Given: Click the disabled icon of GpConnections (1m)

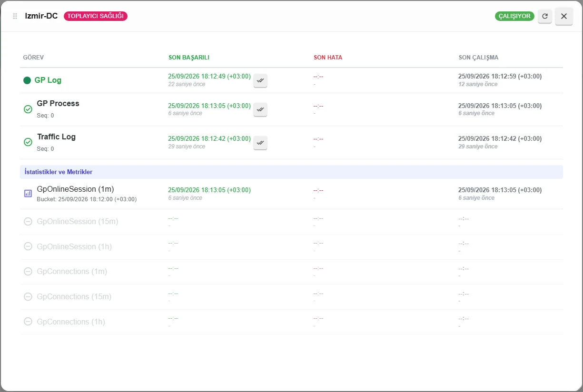Looking at the screenshot, I should pyautogui.click(x=28, y=271).
